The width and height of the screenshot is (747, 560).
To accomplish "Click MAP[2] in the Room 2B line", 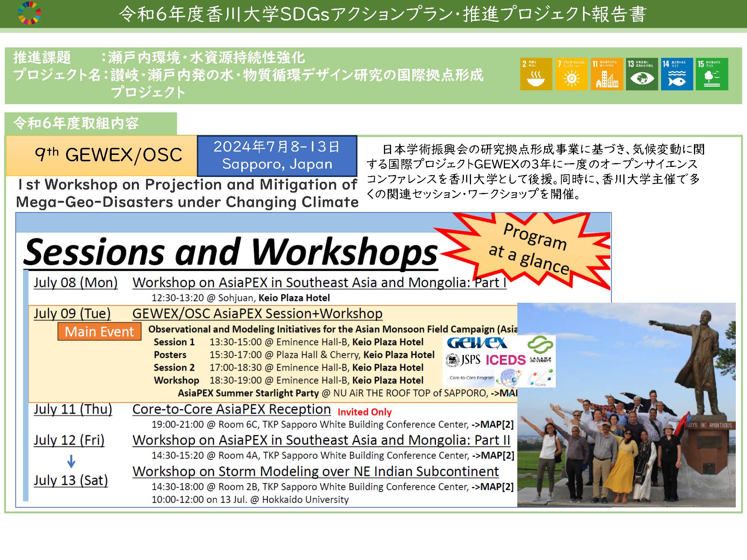I will coord(493,487).
